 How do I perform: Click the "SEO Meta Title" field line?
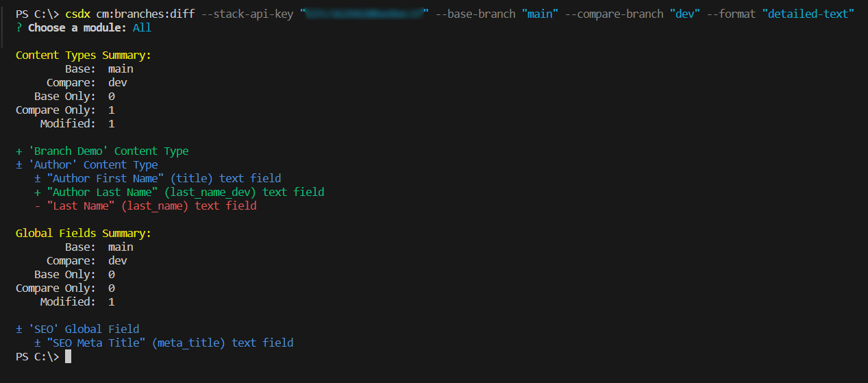(x=164, y=343)
